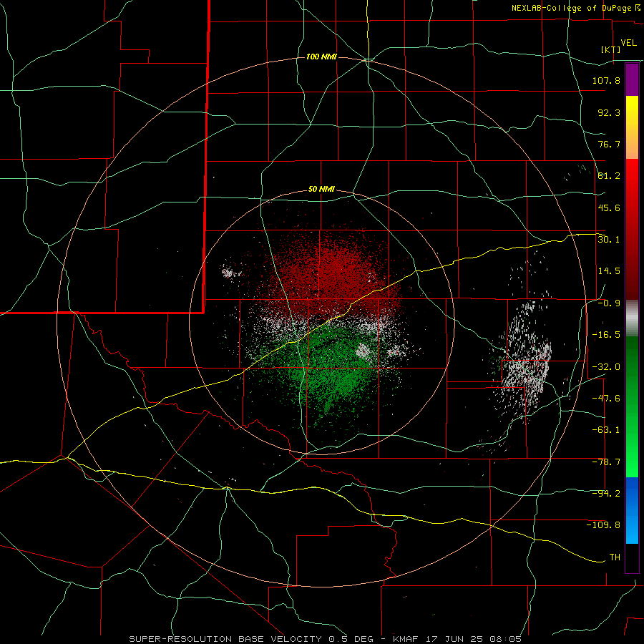Click the -78.7 velocity scale value

coord(606,462)
